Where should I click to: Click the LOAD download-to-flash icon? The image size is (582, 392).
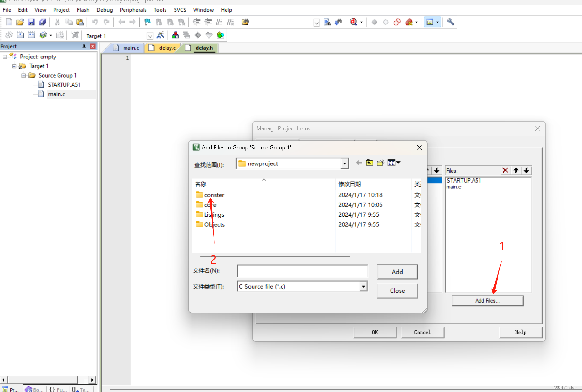pyautogui.click(x=75, y=35)
